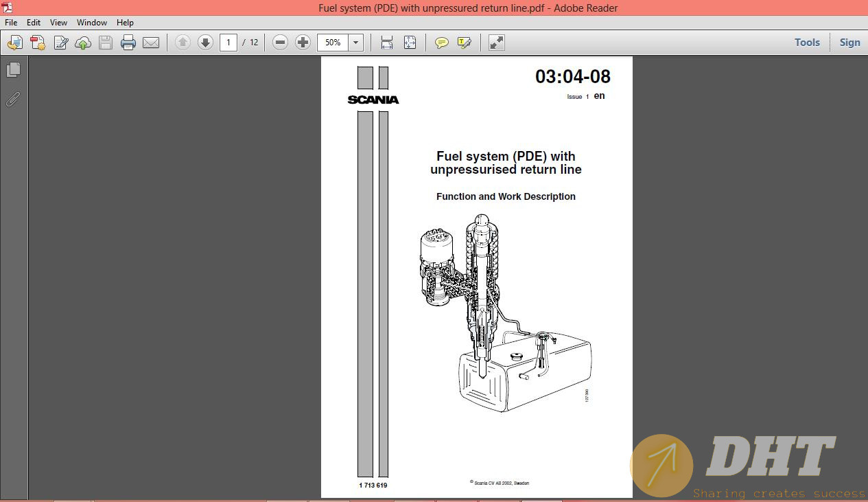Screen dimensions: 868x502
Task: Open the Help menu
Action: pyautogui.click(x=125, y=23)
